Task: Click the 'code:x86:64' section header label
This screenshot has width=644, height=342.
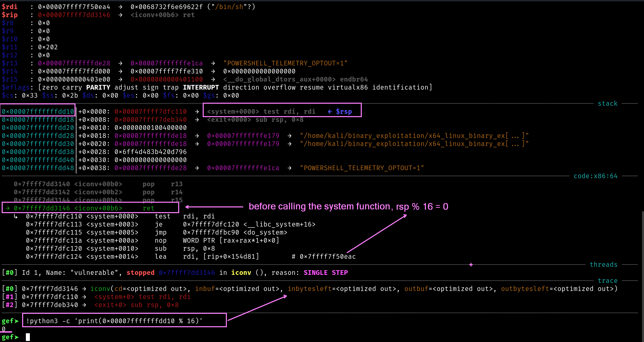Action: tap(595, 176)
